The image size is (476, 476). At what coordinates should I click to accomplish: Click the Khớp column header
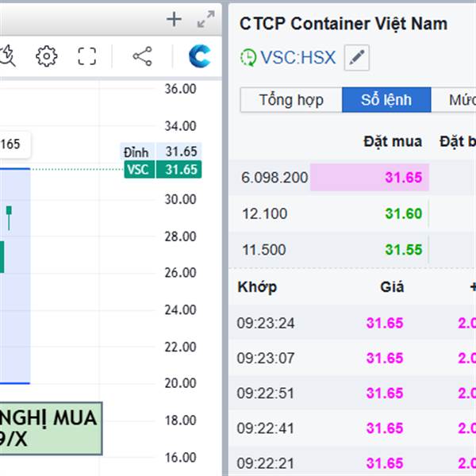click(x=257, y=287)
